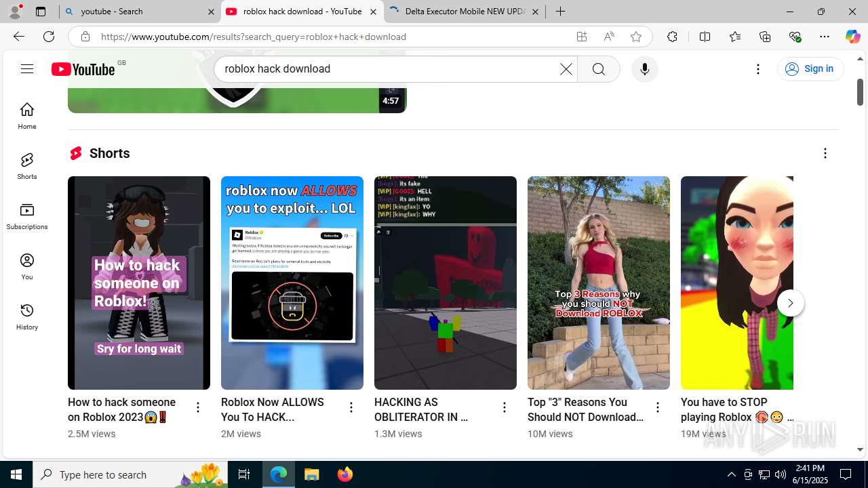Image resolution: width=868 pixels, height=488 pixels.
Task: Open 'You have to STOP' short thumbnail
Action: point(737,283)
